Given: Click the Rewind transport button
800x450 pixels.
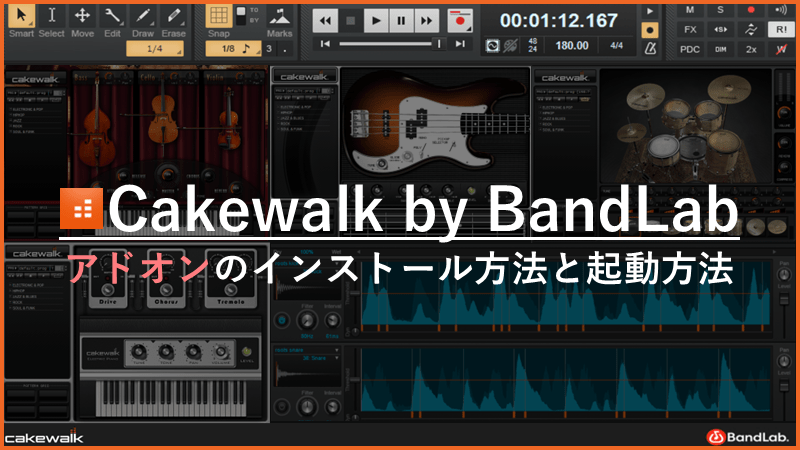Looking at the screenshot, I should coord(325,21).
